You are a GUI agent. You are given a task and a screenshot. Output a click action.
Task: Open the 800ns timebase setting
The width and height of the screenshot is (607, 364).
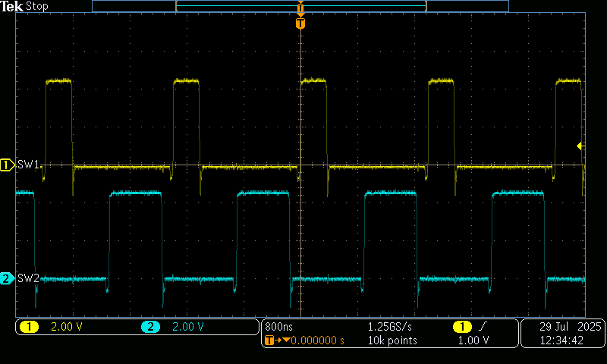tap(279, 327)
